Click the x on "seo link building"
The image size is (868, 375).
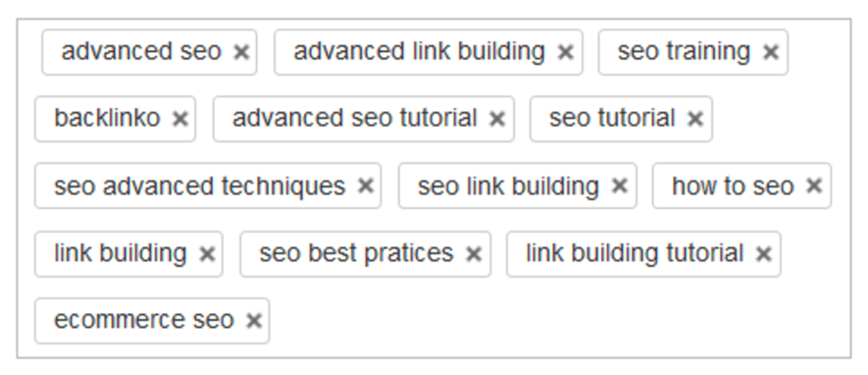tap(619, 186)
